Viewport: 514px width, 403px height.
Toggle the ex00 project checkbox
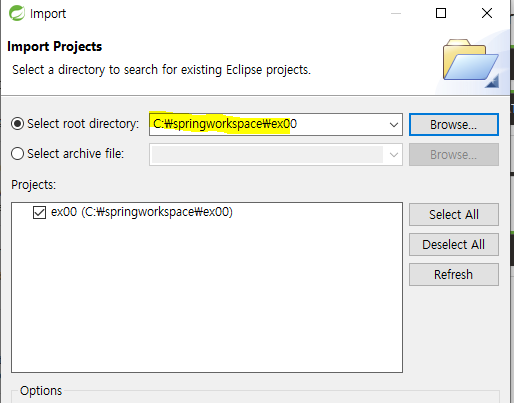point(39,212)
